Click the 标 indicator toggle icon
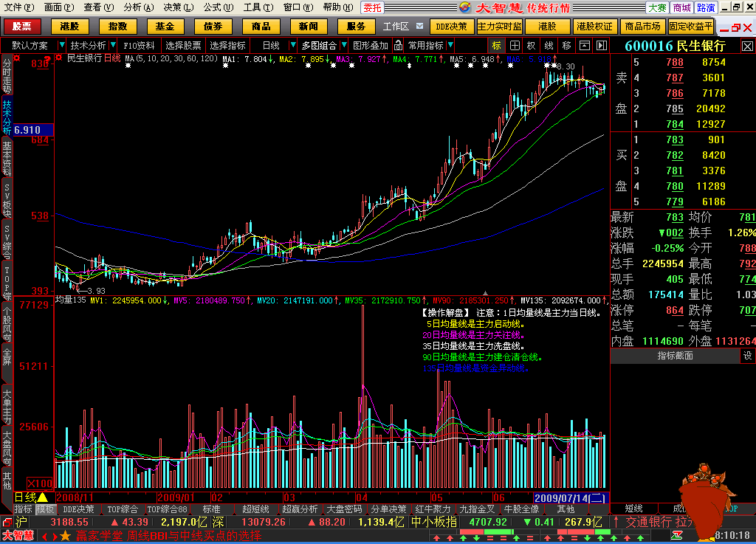Viewport: 756px width, 544px height. coord(497,46)
